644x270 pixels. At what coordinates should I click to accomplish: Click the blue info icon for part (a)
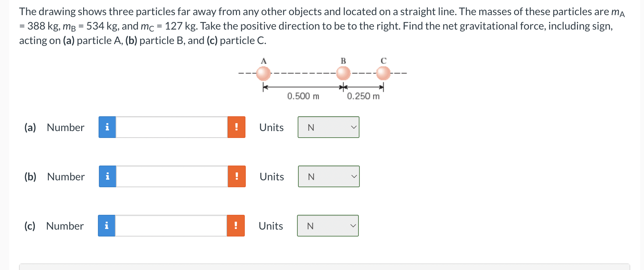[107, 127]
